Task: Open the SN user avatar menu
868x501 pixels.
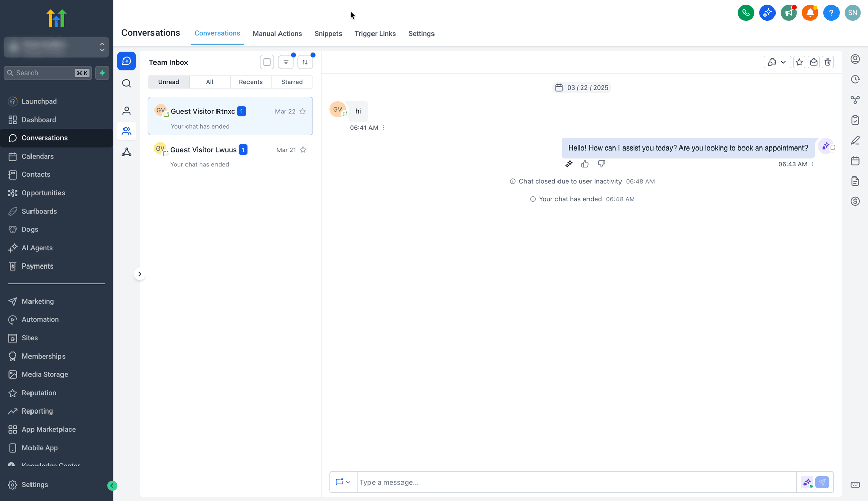Action: pyautogui.click(x=852, y=13)
